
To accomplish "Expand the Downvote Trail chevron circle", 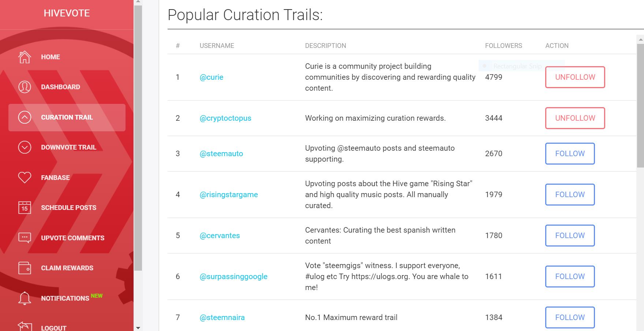I will (x=25, y=147).
